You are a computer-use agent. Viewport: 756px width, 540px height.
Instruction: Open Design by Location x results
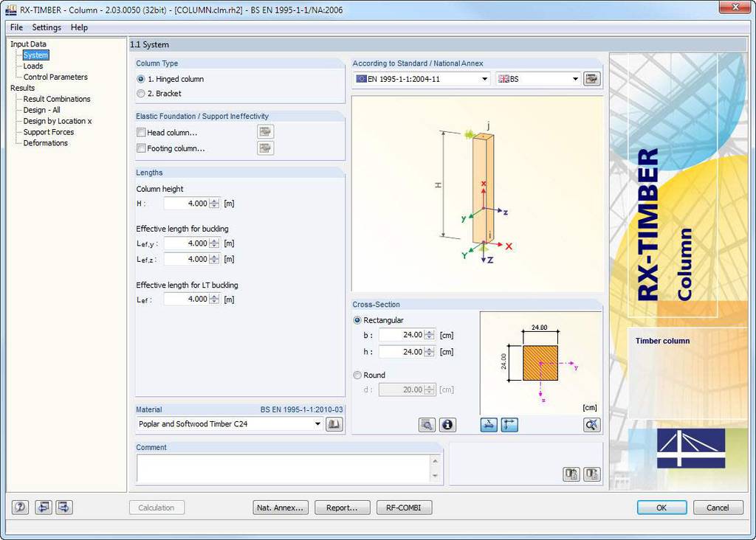tap(58, 121)
